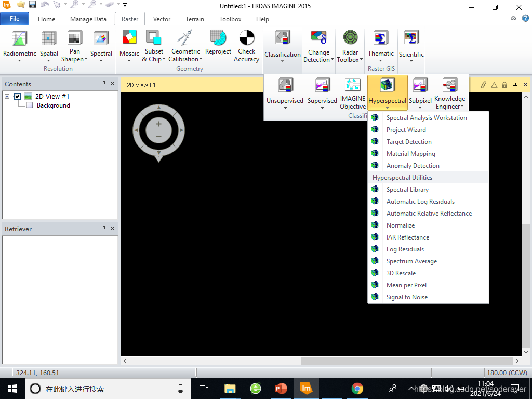Pin the Retriever panel

click(104, 229)
